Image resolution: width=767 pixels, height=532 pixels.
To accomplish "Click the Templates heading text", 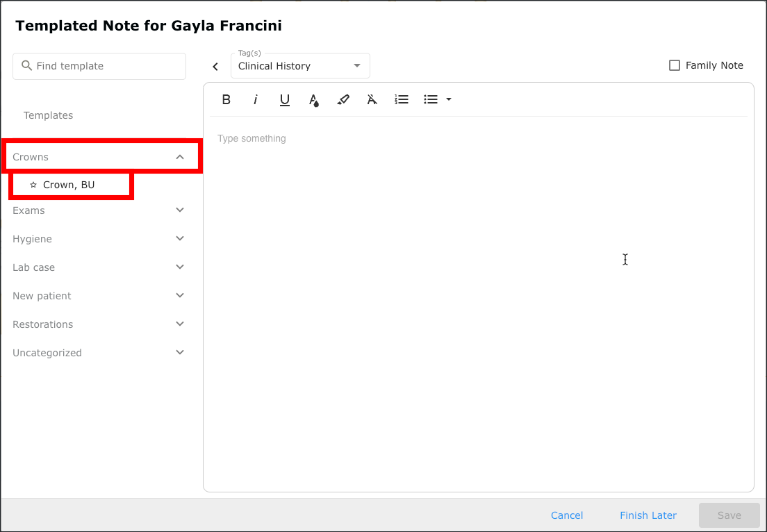I will coord(49,115).
